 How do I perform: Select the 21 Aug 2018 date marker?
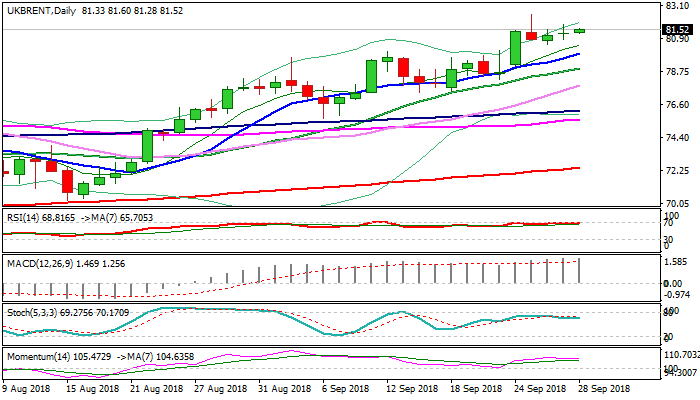click(155, 387)
